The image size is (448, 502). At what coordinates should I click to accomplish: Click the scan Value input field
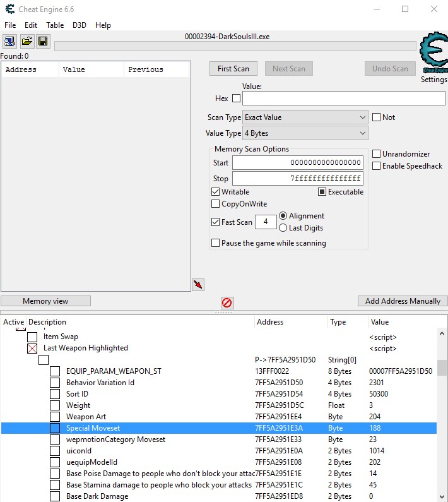pyautogui.click(x=344, y=98)
